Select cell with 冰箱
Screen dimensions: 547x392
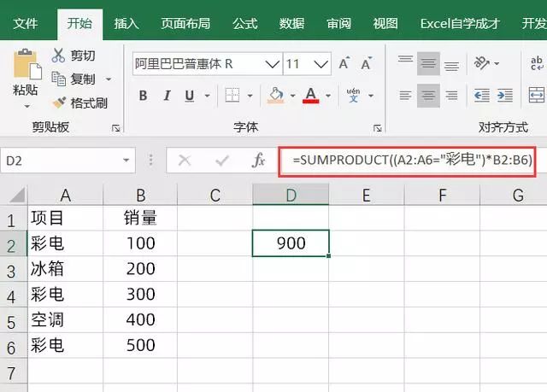[x=65, y=269]
